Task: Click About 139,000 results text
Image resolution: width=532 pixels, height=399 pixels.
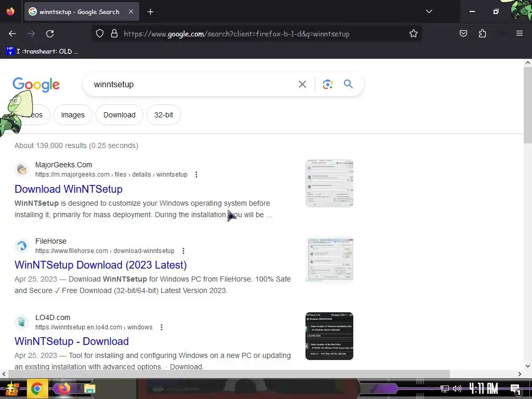Action: click(x=76, y=145)
